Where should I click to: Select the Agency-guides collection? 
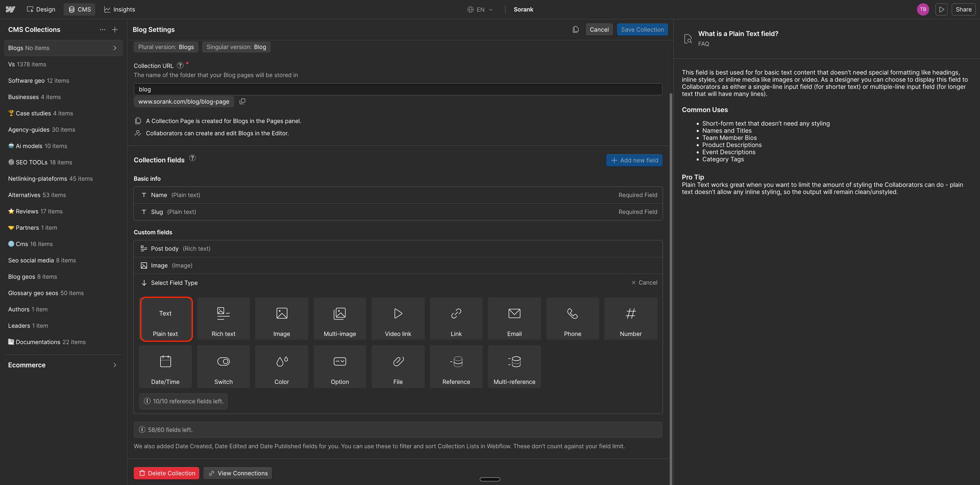click(x=63, y=130)
